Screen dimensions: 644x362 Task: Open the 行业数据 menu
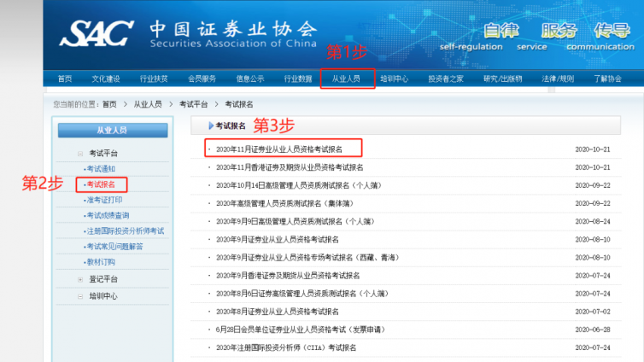(298, 79)
